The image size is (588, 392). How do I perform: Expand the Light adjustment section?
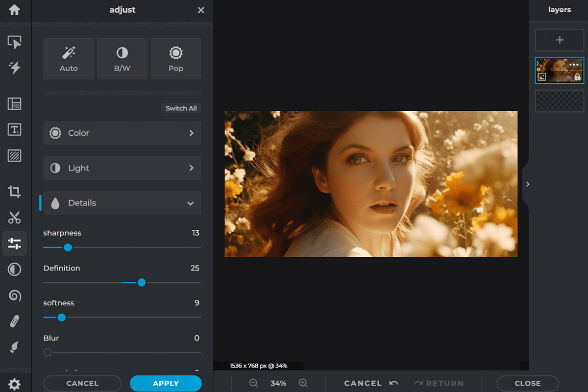coord(122,168)
